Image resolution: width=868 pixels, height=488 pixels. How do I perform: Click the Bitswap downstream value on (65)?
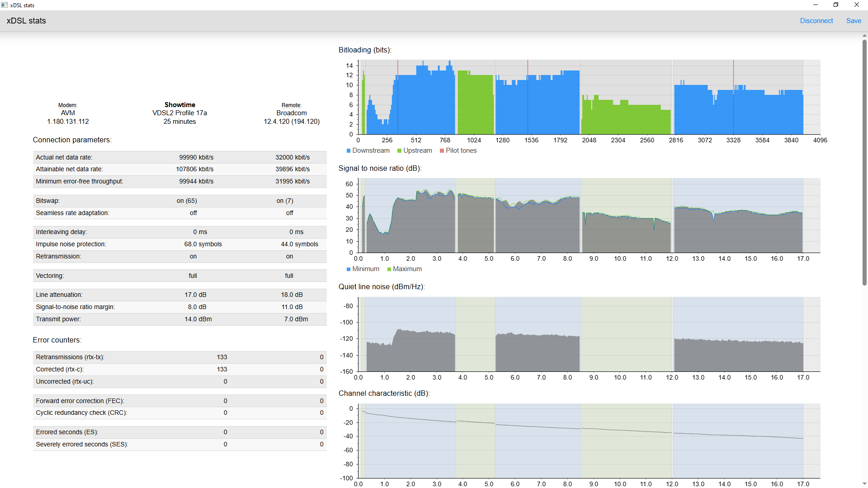pos(187,201)
